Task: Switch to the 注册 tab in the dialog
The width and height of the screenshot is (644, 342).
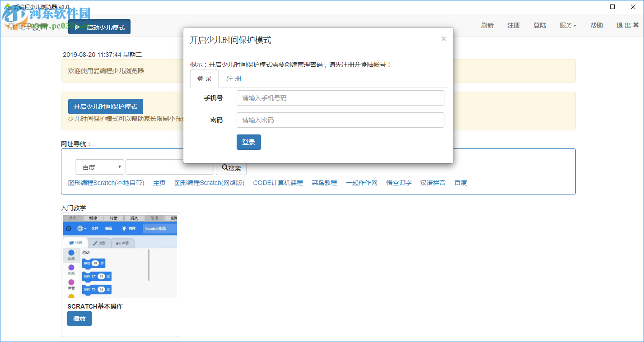Action: point(233,79)
